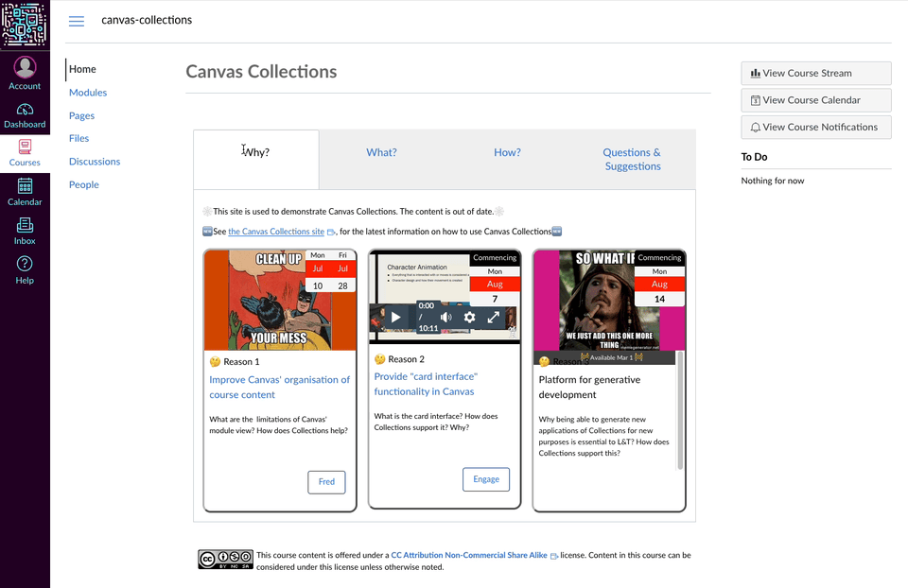Switch to the What? tab
Image resolution: width=908 pixels, height=588 pixels.
coord(381,152)
